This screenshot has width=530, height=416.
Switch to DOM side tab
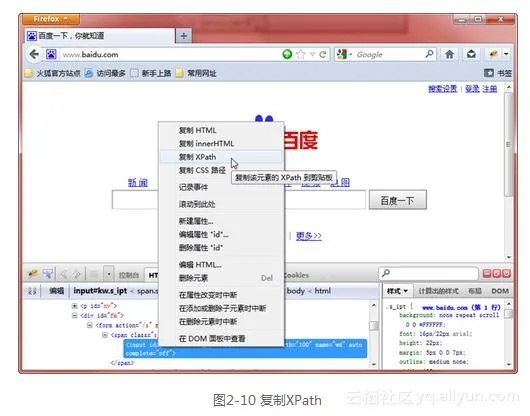pyautogui.click(x=500, y=291)
